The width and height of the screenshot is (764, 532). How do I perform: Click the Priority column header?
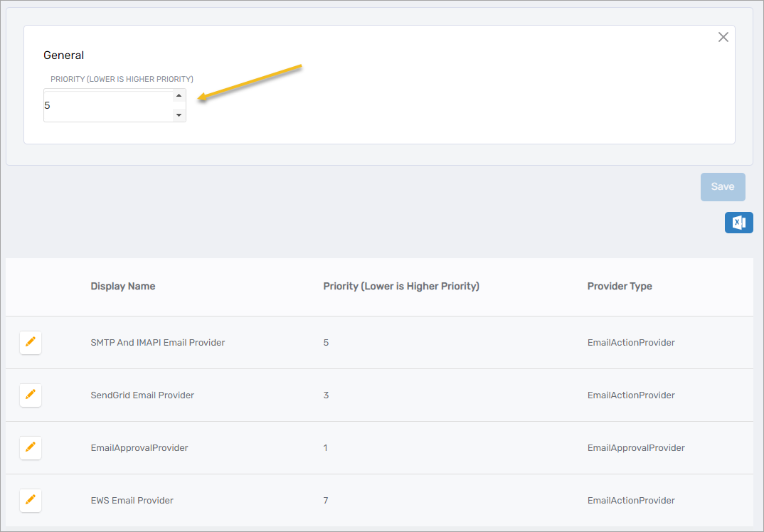coord(401,286)
